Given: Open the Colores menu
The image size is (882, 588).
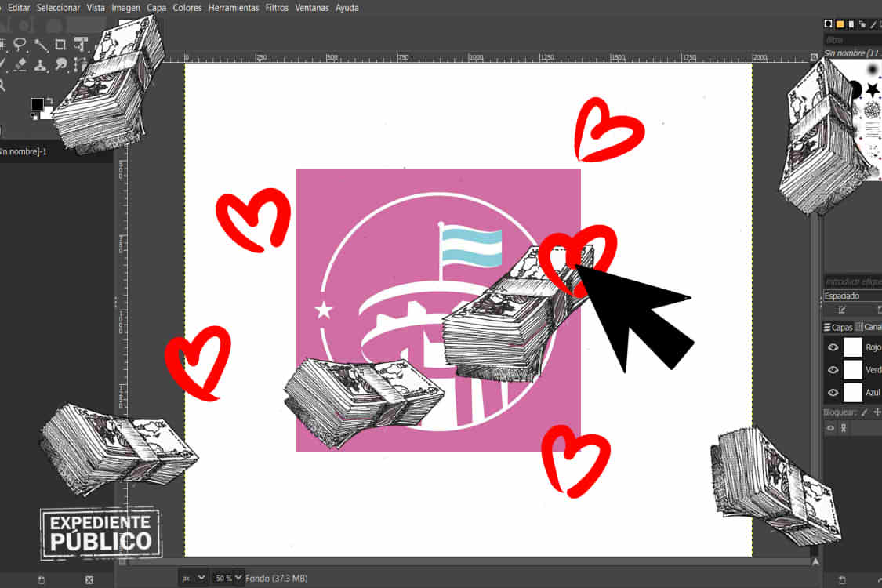Looking at the screenshot, I should coord(187,8).
